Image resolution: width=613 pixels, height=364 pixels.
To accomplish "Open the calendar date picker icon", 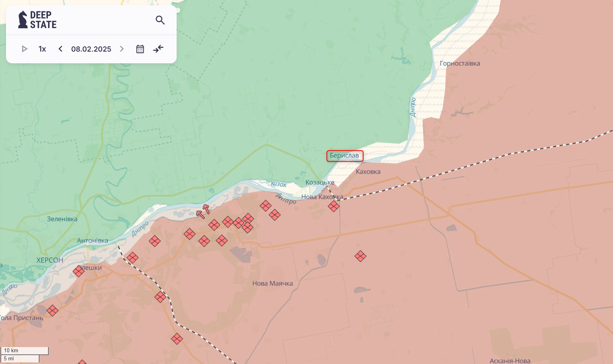I will click(140, 49).
